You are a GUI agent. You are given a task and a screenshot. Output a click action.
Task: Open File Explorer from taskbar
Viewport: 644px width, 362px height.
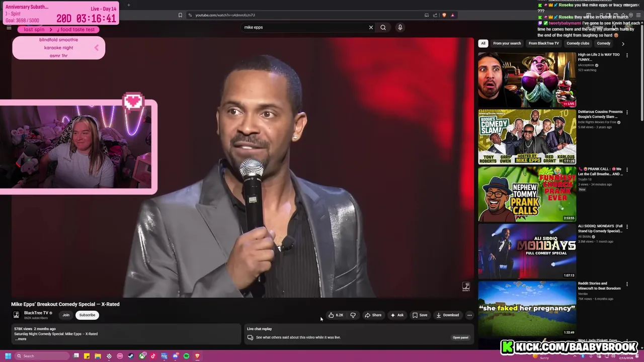click(x=98, y=356)
